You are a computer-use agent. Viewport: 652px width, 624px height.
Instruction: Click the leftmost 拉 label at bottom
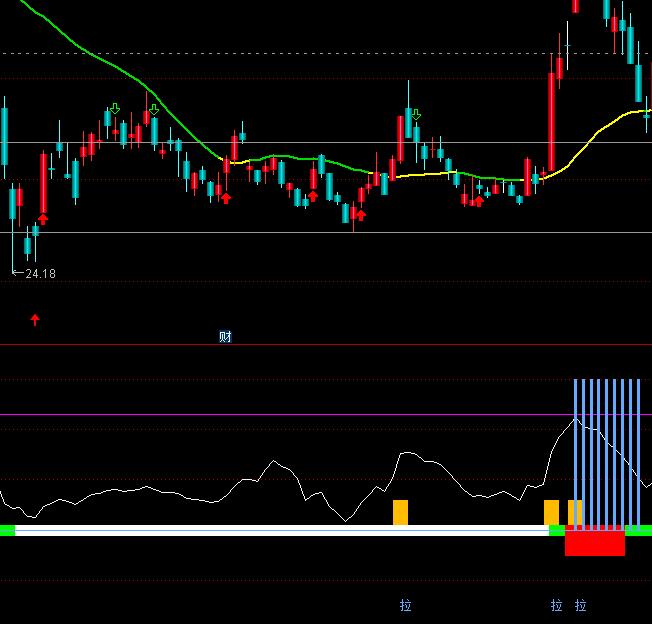405,605
